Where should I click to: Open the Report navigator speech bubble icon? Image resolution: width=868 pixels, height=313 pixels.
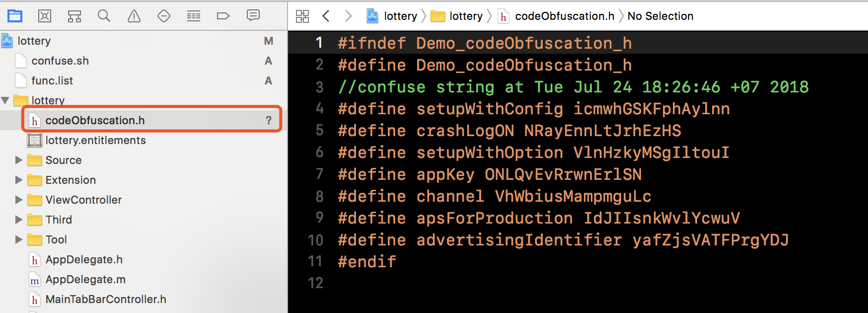(x=253, y=15)
